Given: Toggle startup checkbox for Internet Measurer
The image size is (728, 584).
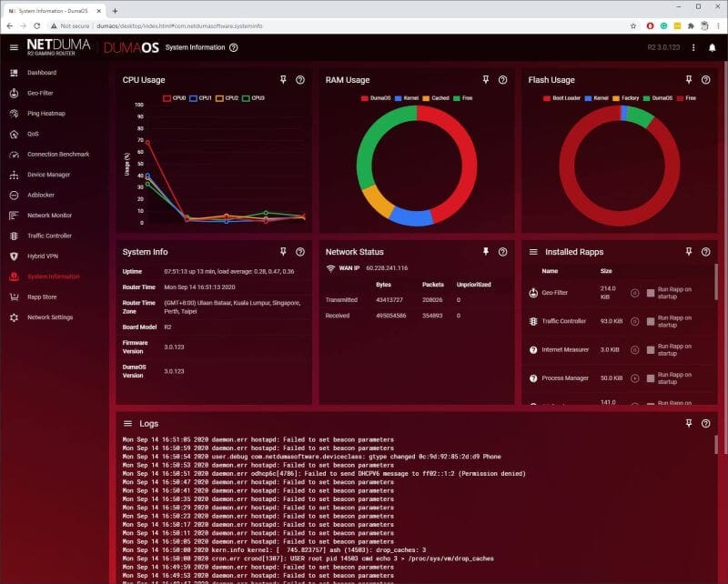Looking at the screenshot, I should pyautogui.click(x=651, y=349).
